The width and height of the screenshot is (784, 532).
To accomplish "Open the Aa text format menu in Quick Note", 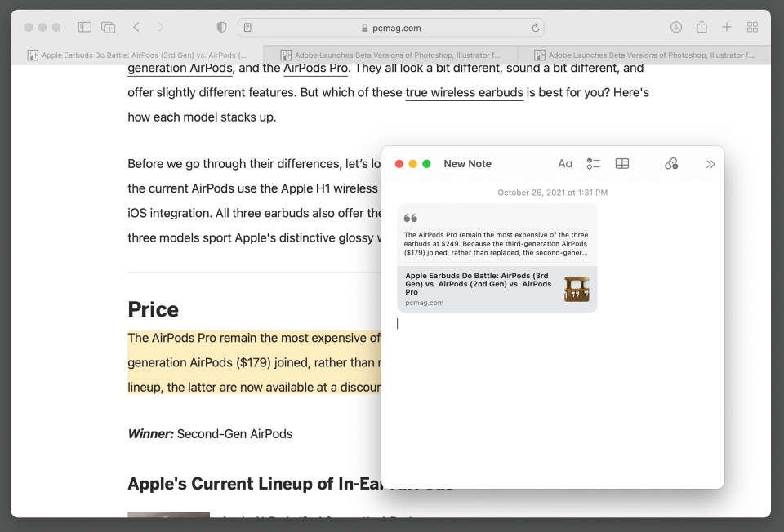I will [x=565, y=164].
